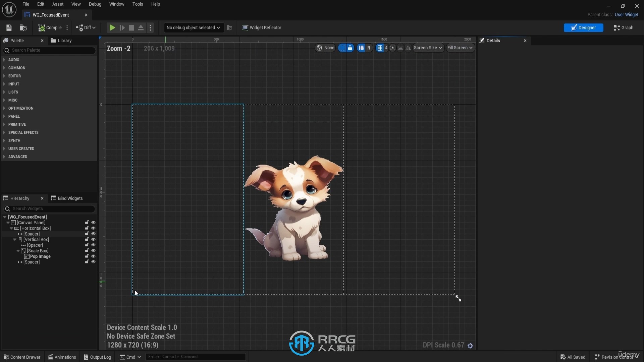
Task: Open DPI Scale settings gear
Action: (470, 346)
